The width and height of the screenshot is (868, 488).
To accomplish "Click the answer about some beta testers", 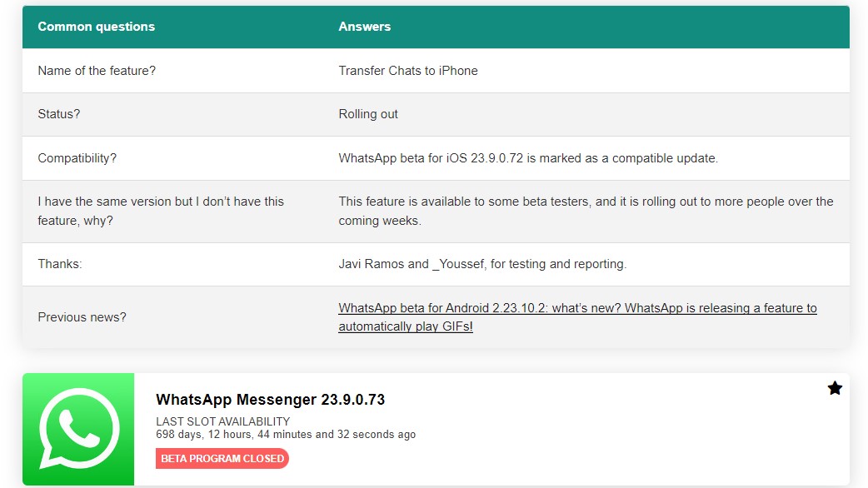I will tap(585, 212).
